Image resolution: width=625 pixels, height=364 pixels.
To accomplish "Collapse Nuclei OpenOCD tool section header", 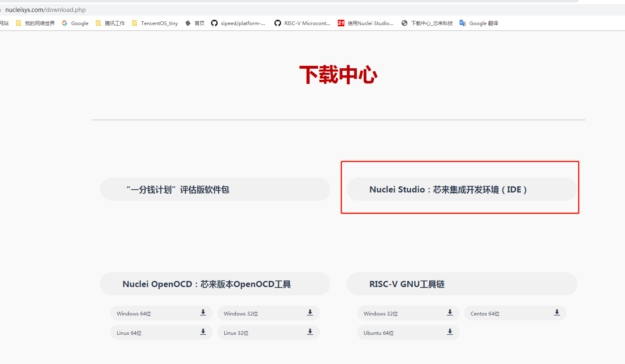I will [x=215, y=284].
